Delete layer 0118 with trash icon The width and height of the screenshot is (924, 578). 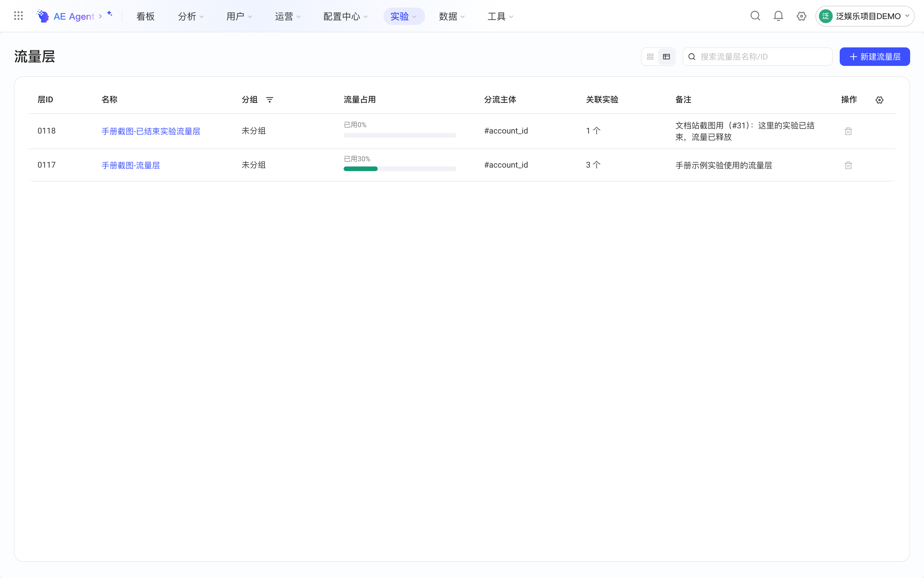pyautogui.click(x=848, y=131)
